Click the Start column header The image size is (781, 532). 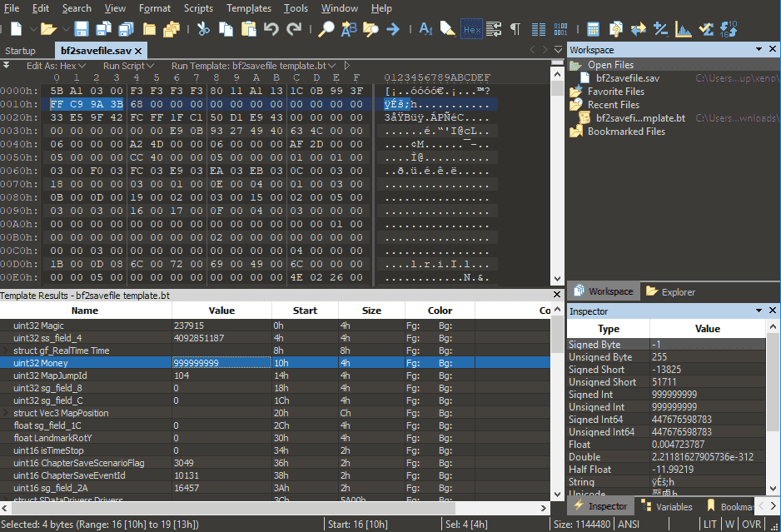[305, 311]
